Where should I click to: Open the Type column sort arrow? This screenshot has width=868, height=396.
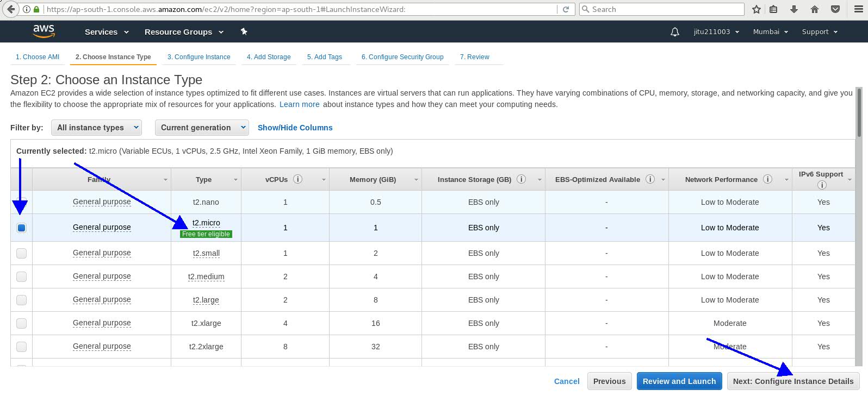click(235, 180)
